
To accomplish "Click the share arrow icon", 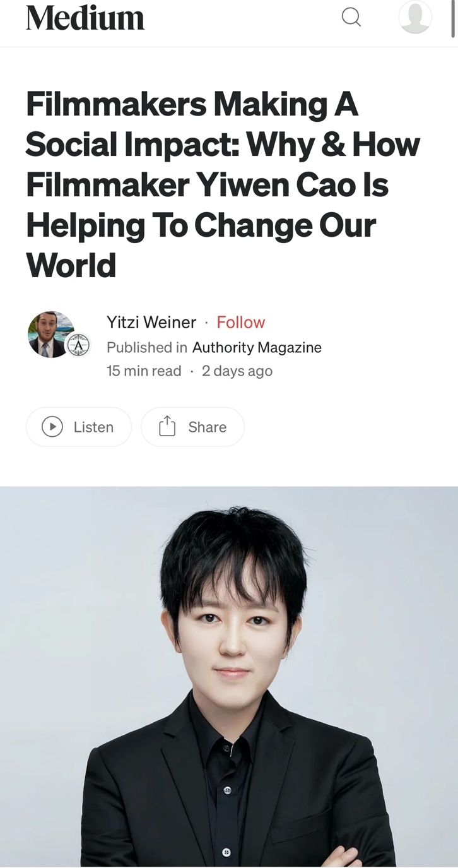I will pyautogui.click(x=167, y=427).
